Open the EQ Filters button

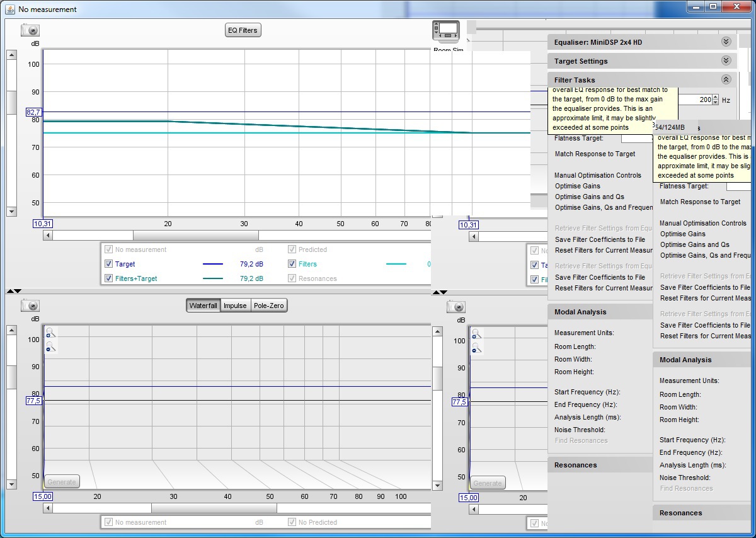pos(243,30)
